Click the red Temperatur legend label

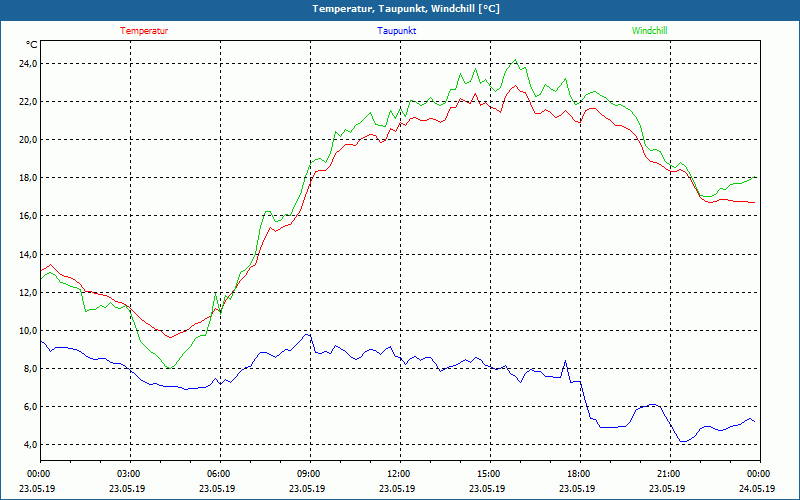144,31
